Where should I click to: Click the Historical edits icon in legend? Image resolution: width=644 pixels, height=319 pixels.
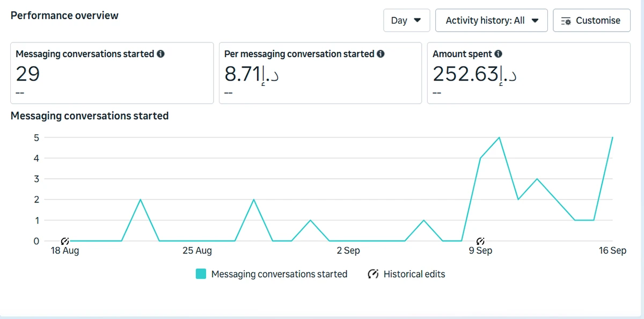374,274
